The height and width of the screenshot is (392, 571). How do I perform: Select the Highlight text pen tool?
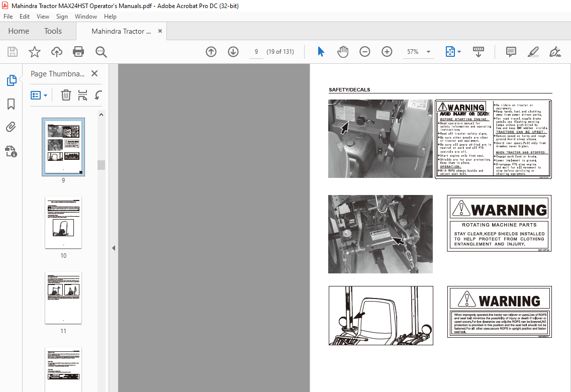533,52
